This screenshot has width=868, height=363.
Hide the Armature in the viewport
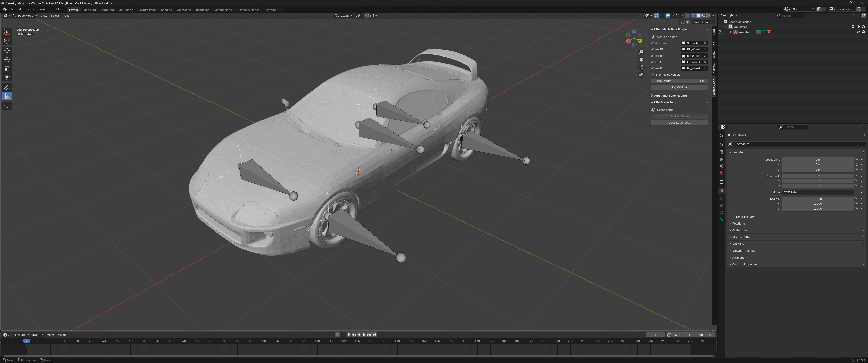tap(858, 32)
